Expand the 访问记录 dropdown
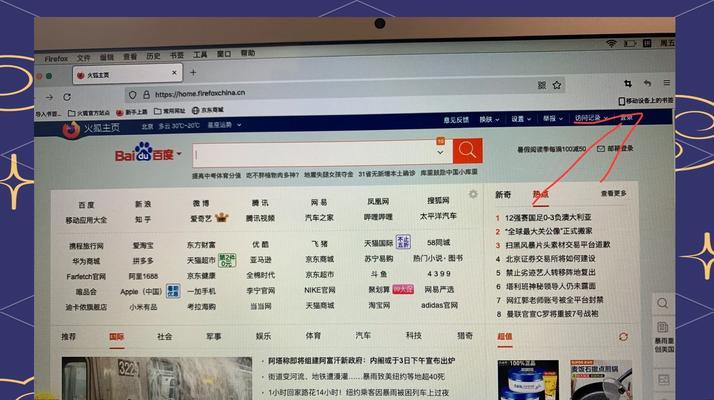This screenshot has width=714, height=400. pyautogui.click(x=591, y=118)
